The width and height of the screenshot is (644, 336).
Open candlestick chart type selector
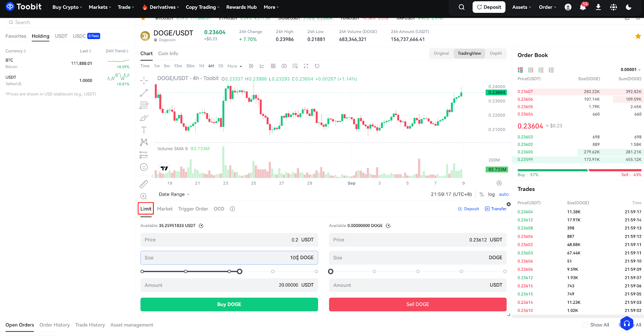(x=251, y=66)
